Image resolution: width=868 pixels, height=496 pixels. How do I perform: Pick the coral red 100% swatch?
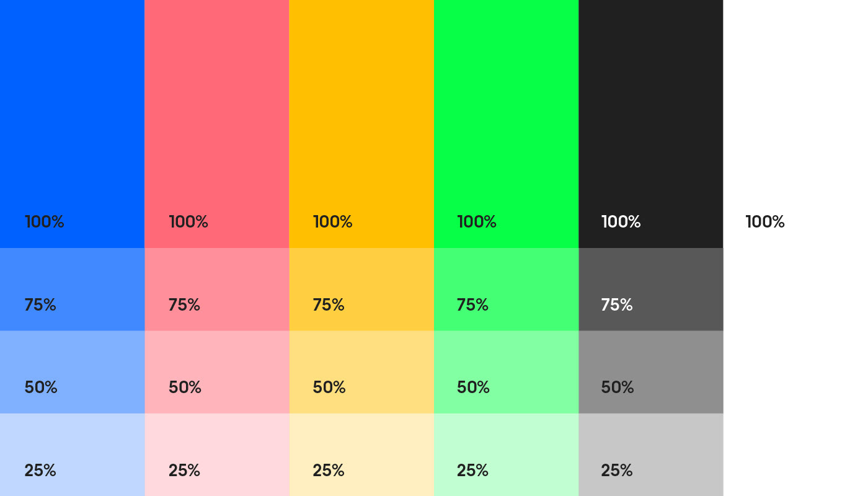coord(217,124)
